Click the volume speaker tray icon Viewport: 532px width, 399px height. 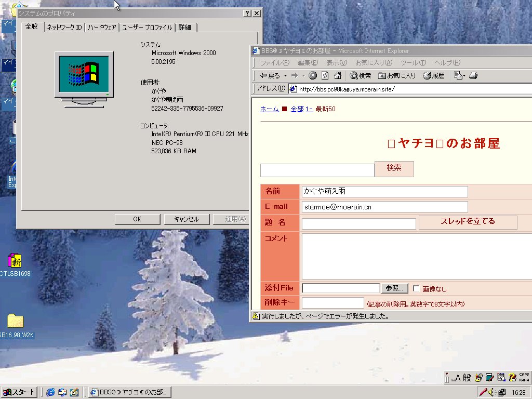tap(493, 392)
